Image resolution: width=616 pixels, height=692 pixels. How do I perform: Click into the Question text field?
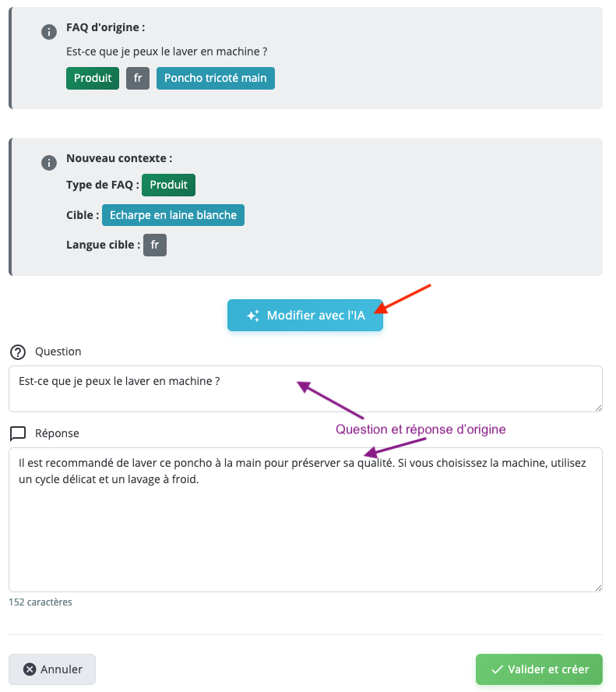(304, 388)
